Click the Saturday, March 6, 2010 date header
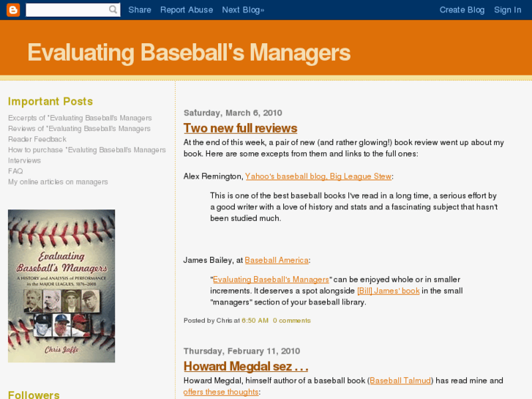This screenshot has width=532, height=399. (x=233, y=113)
